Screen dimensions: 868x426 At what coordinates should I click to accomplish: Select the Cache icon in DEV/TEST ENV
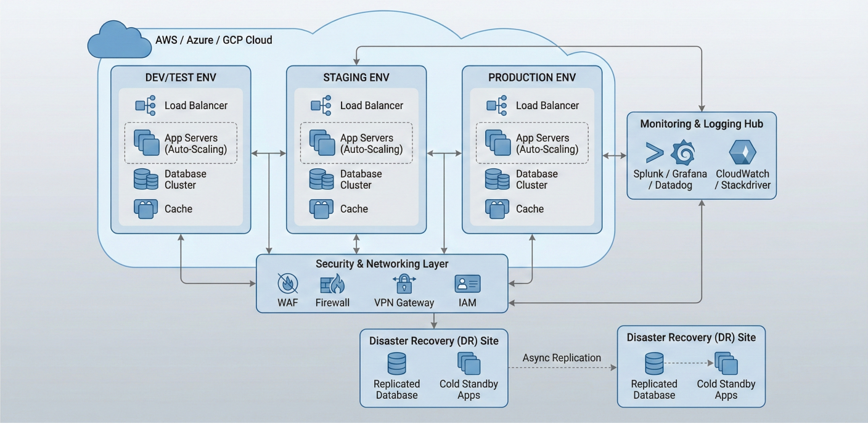point(146,209)
